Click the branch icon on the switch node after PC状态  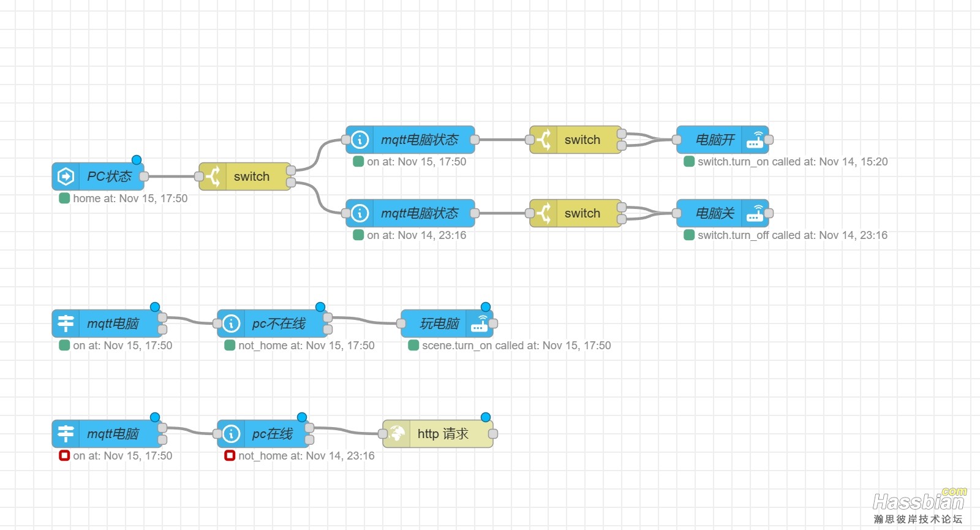213,176
